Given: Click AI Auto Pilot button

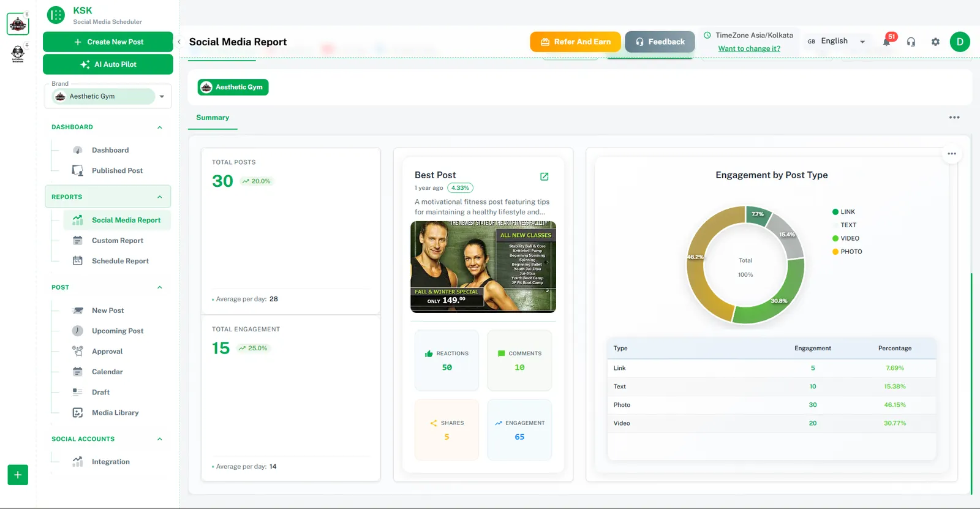Looking at the screenshot, I should 108,64.
